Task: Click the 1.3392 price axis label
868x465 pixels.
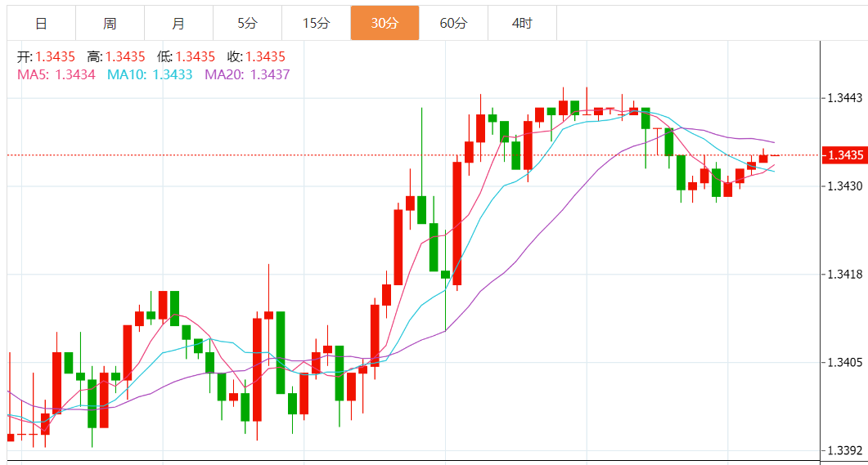Action: click(x=844, y=451)
